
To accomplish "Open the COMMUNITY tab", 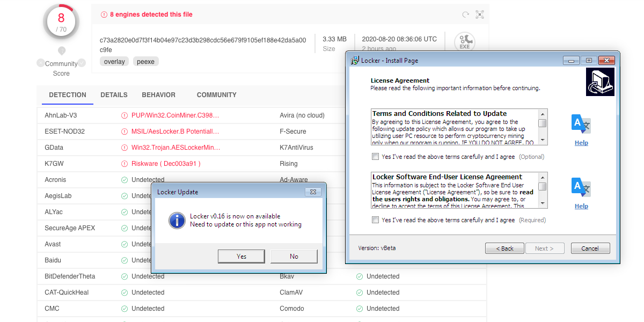I will [x=216, y=95].
